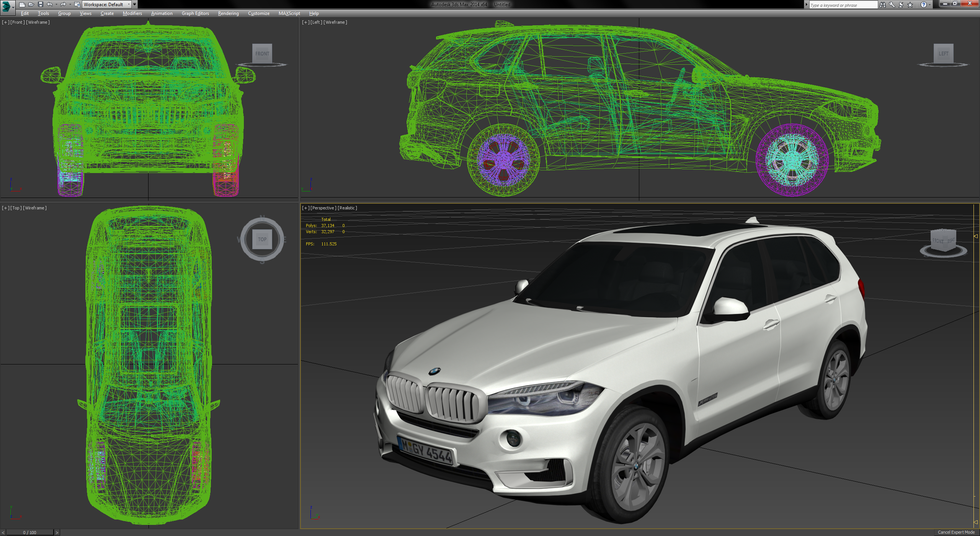The image size is (980, 536).
Task: Create a new scene with the New icon
Action: click(x=22, y=4)
